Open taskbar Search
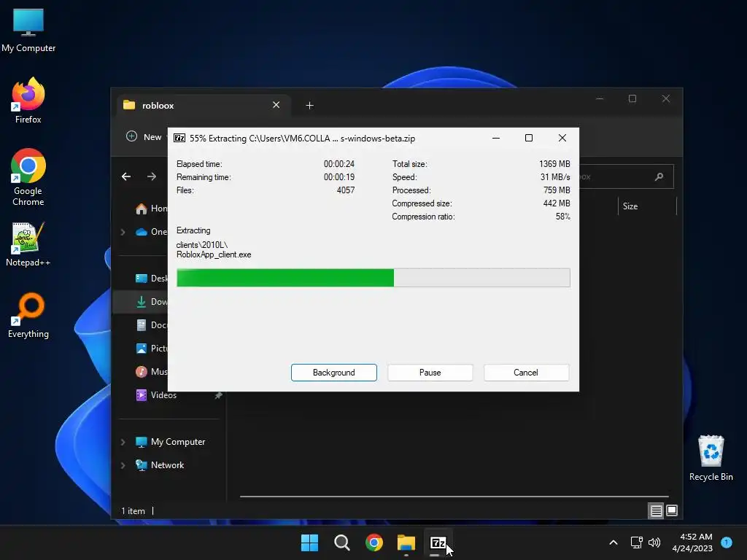Screen dimensions: 747x560 click(x=342, y=542)
